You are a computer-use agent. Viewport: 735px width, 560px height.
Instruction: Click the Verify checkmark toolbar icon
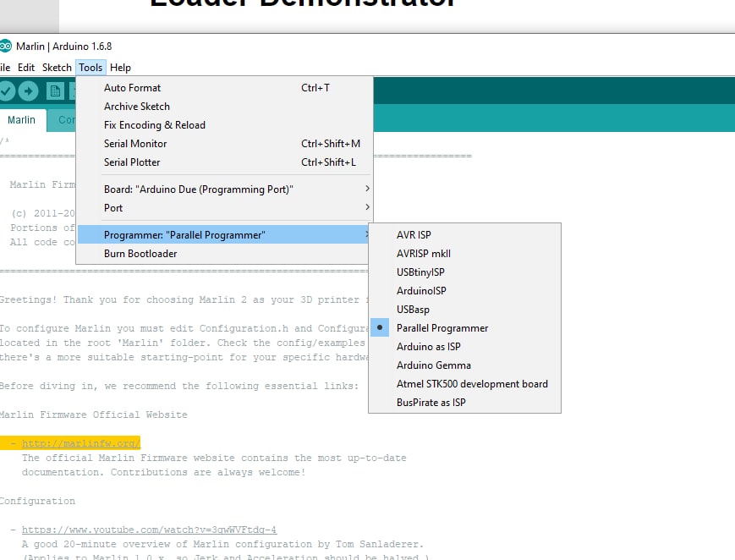tap(6, 91)
